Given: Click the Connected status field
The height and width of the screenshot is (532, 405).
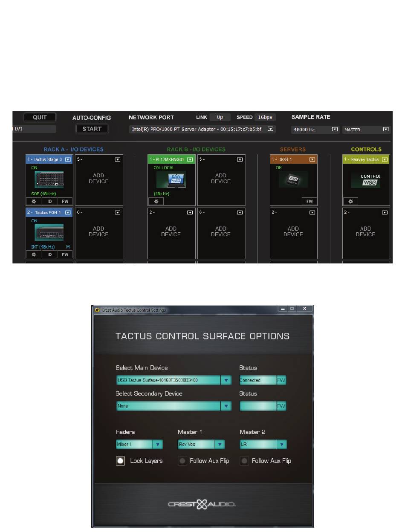Looking at the screenshot, I should [257, 380].
